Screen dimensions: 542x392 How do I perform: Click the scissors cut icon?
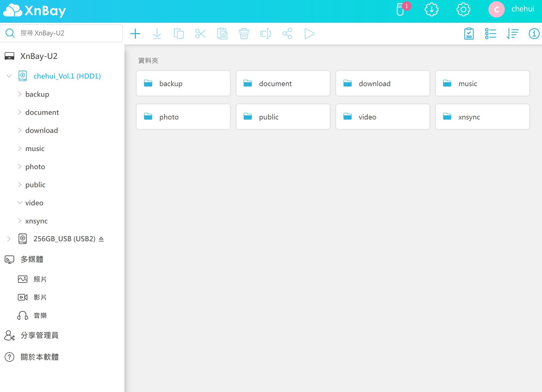pos(200,34)
